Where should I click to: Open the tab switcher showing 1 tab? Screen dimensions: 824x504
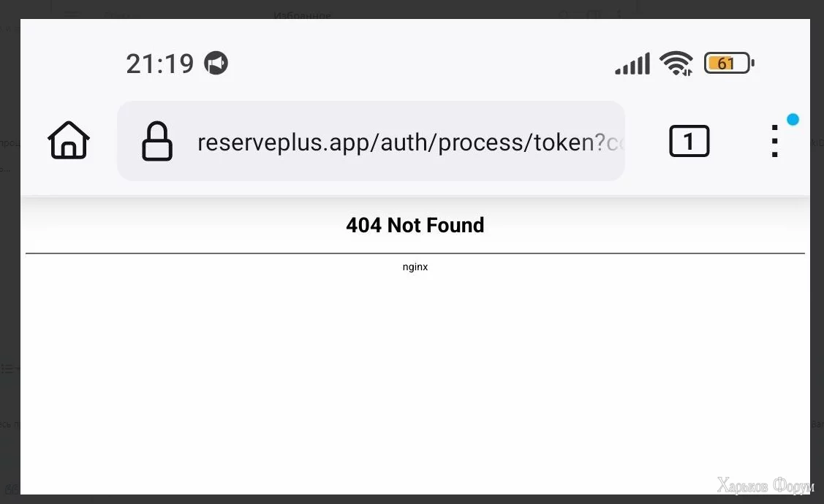pos(689,141)
